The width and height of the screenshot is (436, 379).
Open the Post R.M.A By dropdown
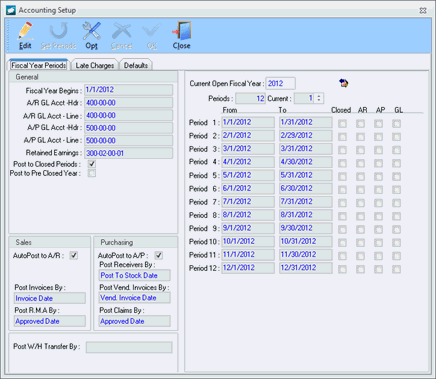point(50,321)
